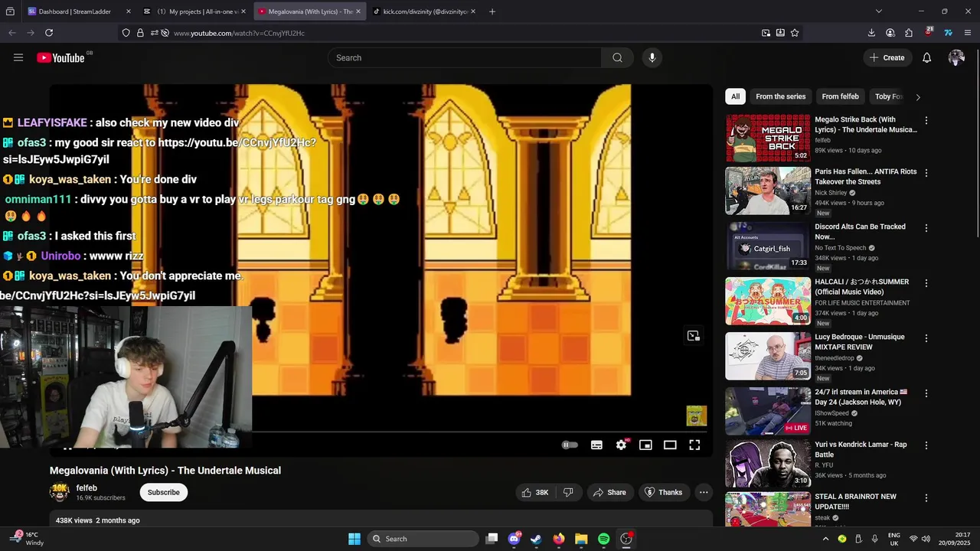This screenshot has height=551, width=980.
Task: Toggle subtitles/closed captions button
Action: click(x=596, y=445)
